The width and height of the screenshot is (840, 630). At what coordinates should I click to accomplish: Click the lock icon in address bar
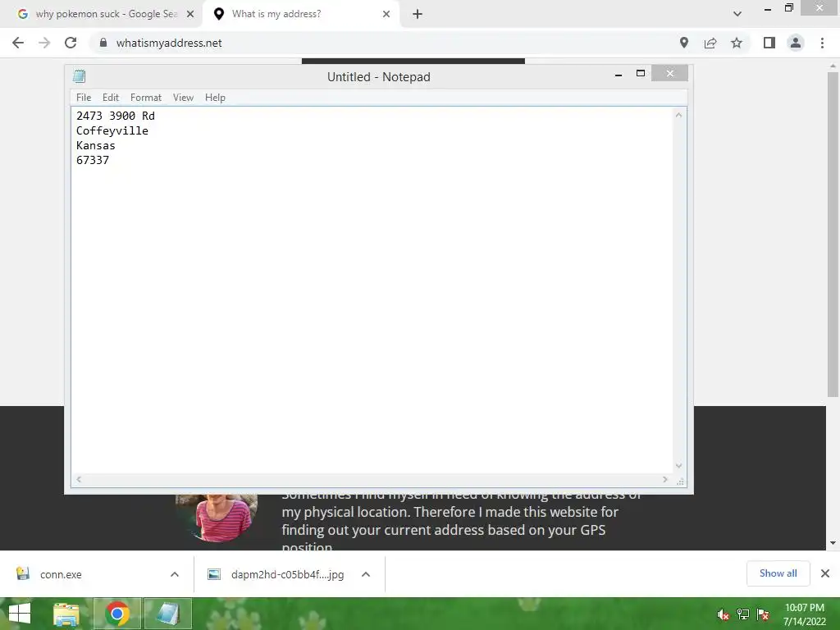click(103, 43)
